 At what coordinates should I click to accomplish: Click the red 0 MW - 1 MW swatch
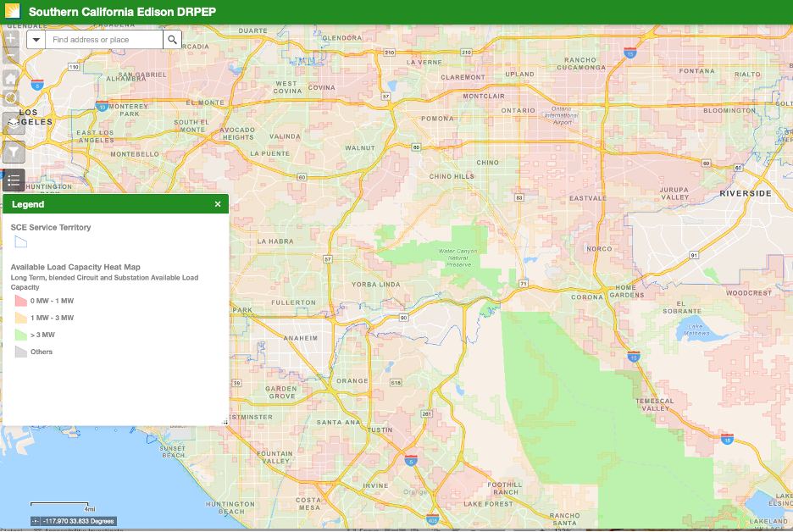(21, 301)
